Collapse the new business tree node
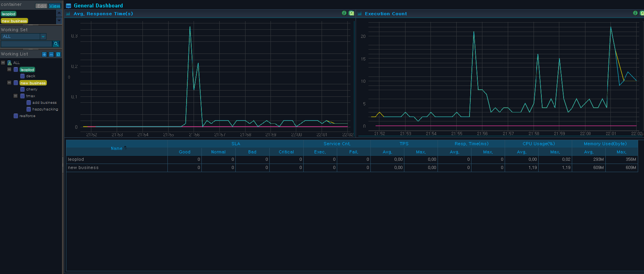644x274 pixels. pyautogui.click(x=9, y=82)
